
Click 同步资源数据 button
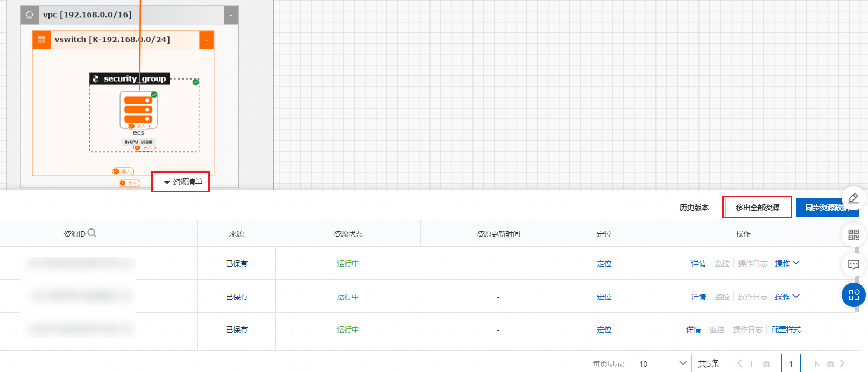827,208
